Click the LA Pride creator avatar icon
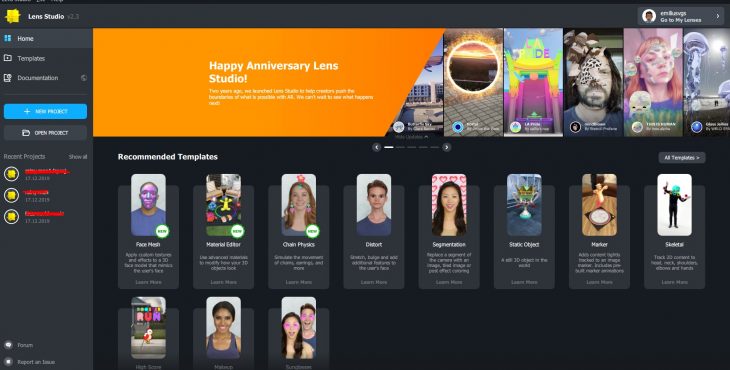The width and height of the screenshot is (730, 370). point(515,127)
